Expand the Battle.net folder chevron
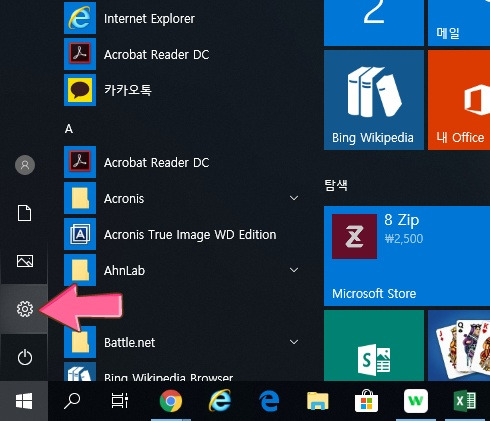Image resolution: width=490 pixels, height=421 pixels. click(294, 342)
